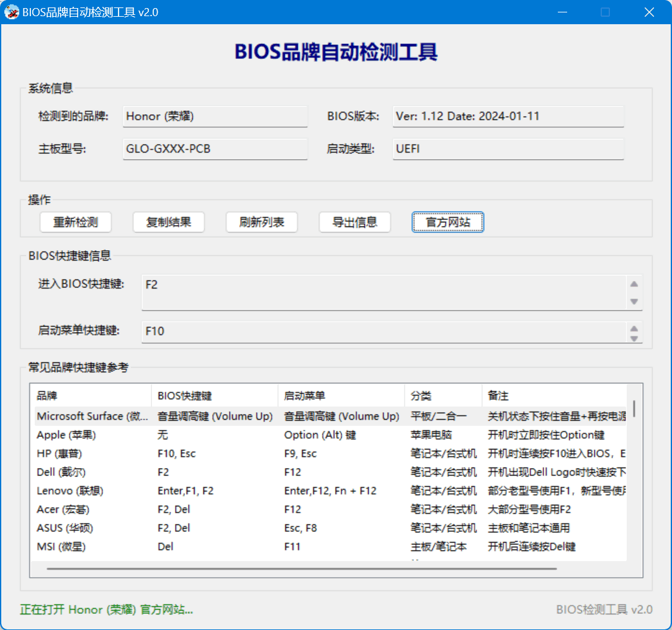
Task: Click the 导出信息 (Export Info) button
Action: point(354,222)
